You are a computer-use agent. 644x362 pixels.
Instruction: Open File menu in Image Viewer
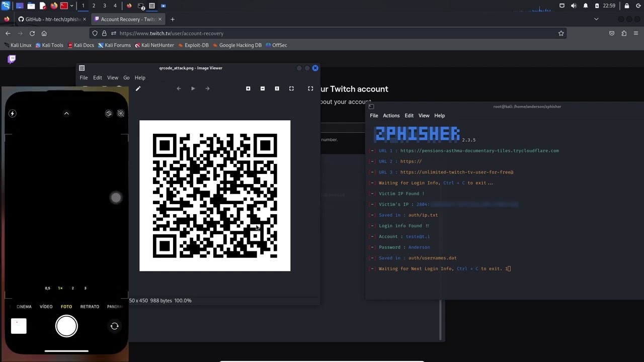(84, 78)
